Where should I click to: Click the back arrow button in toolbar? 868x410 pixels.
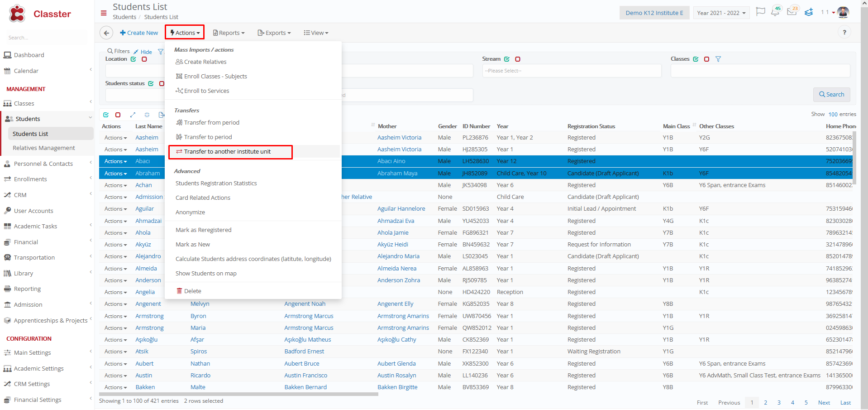[x=106, y=33]
